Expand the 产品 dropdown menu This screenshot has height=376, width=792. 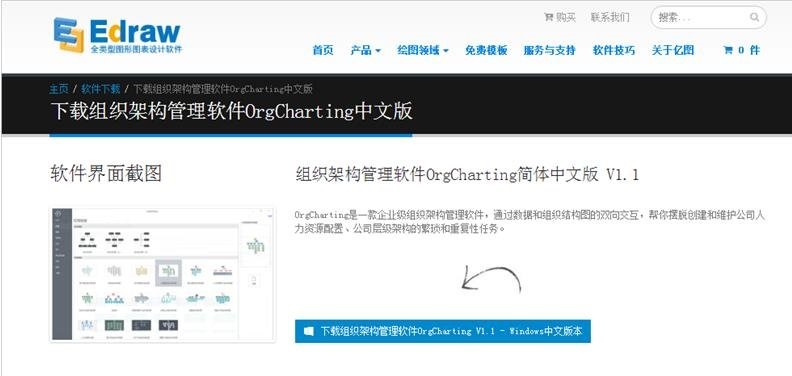click(365, 50)
